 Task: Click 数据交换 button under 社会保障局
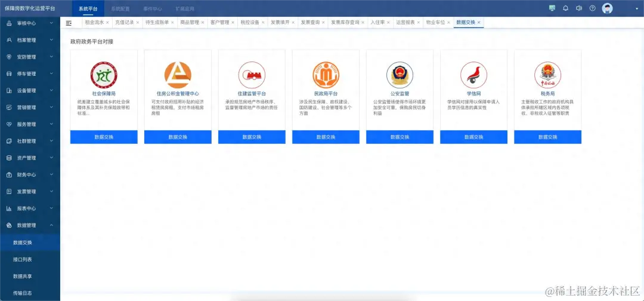pyautogui.click(x=104, y=137)
